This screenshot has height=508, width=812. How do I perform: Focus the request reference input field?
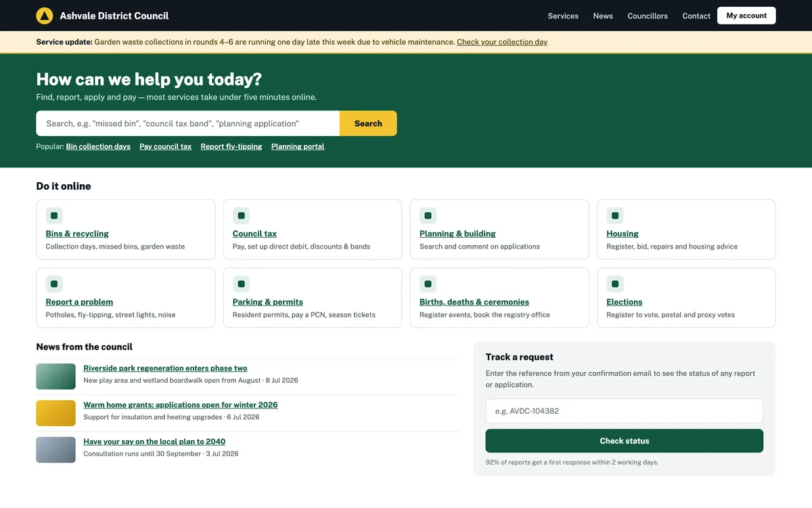click(x=625, y=411)
